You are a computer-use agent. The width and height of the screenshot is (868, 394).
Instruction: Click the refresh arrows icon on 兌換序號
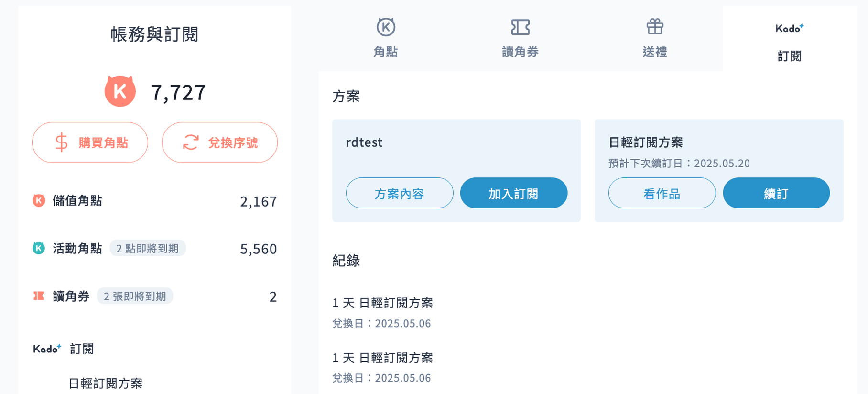pos(191,142)
